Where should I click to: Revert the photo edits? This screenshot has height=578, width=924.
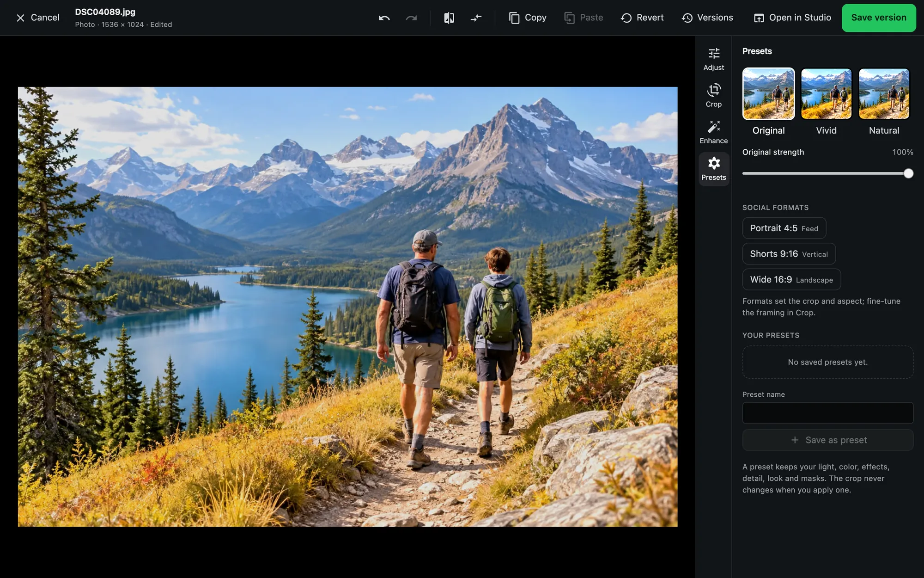(x=642, y=18)
